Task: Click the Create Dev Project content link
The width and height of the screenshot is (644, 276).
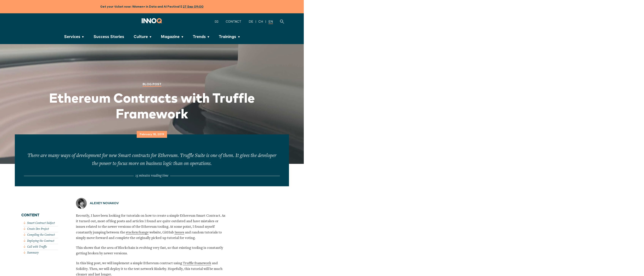Action: (38, 229)
